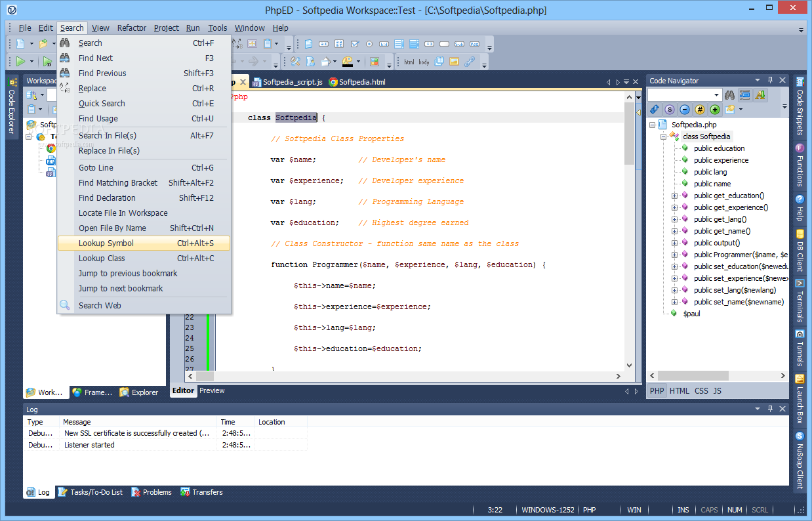Open the Tunnels side panel
Image resolution: width=812 pixels, height=521 pixels.
point(800,348)
